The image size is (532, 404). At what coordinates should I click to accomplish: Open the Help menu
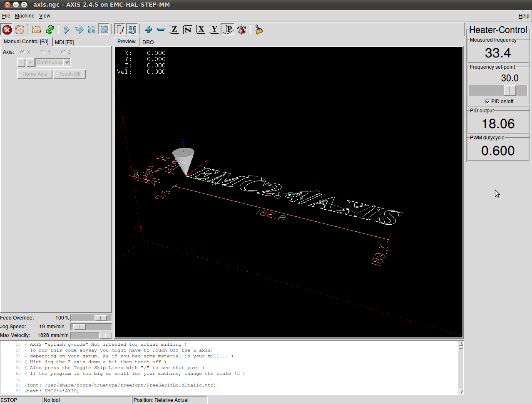(524, 16)
